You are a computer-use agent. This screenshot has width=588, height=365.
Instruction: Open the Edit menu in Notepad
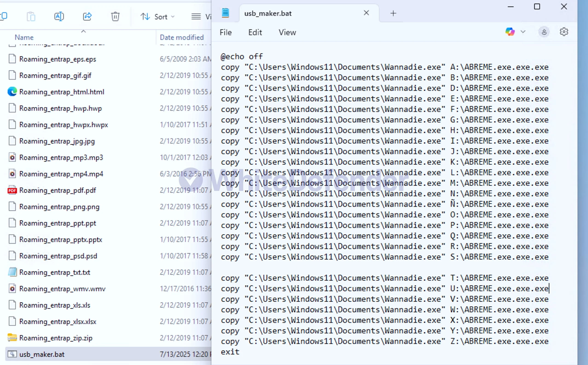(255, 32)
